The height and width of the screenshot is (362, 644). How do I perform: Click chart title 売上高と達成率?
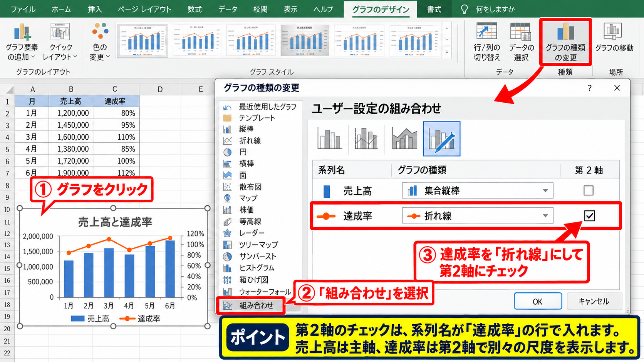[115, 222]
